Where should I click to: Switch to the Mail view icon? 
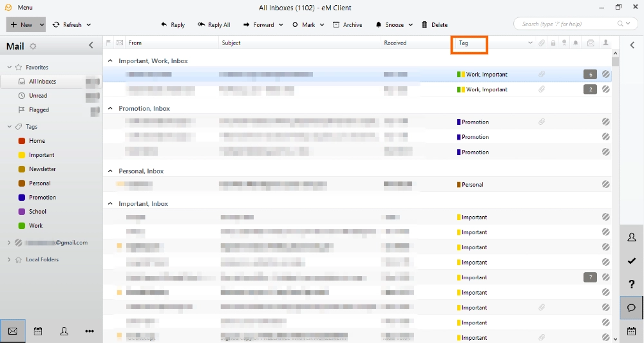click(13, 331)
